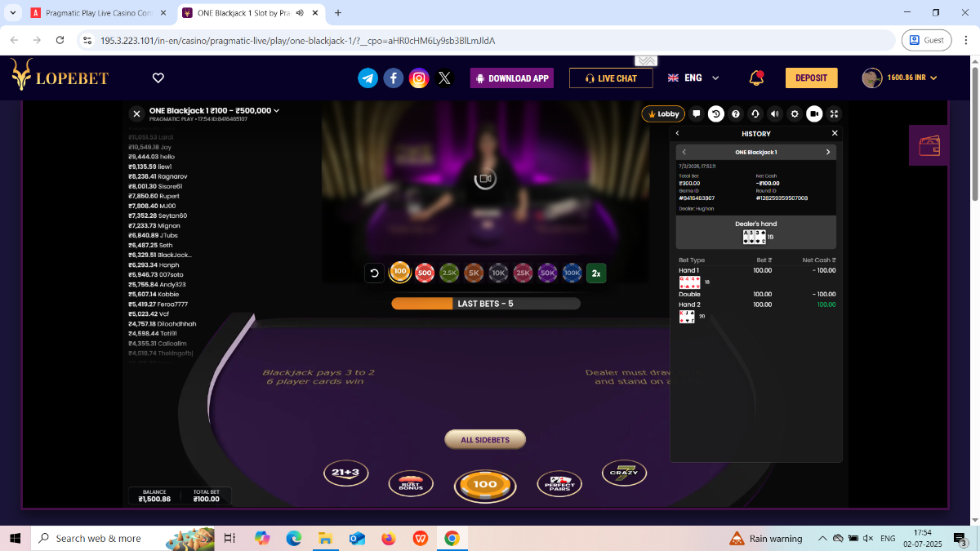This screenshot has height=551, width=980.
Task: Select the 50K chip
Action: 547,273
